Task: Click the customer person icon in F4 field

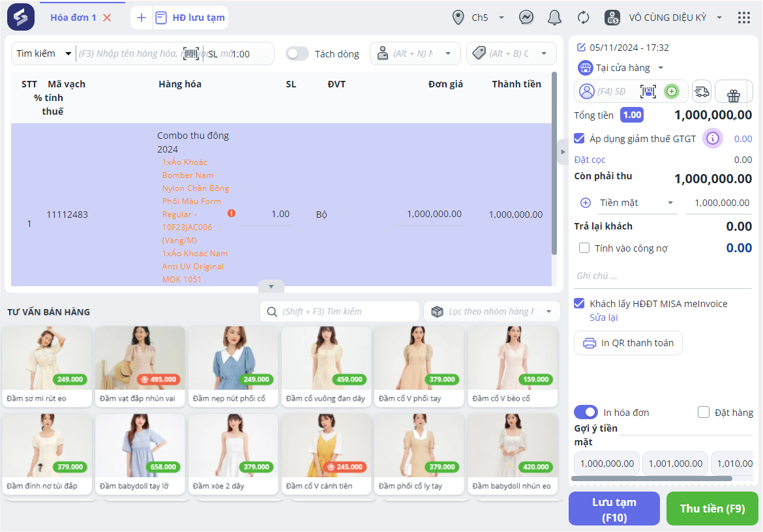Action: click(x=587, y=91)
